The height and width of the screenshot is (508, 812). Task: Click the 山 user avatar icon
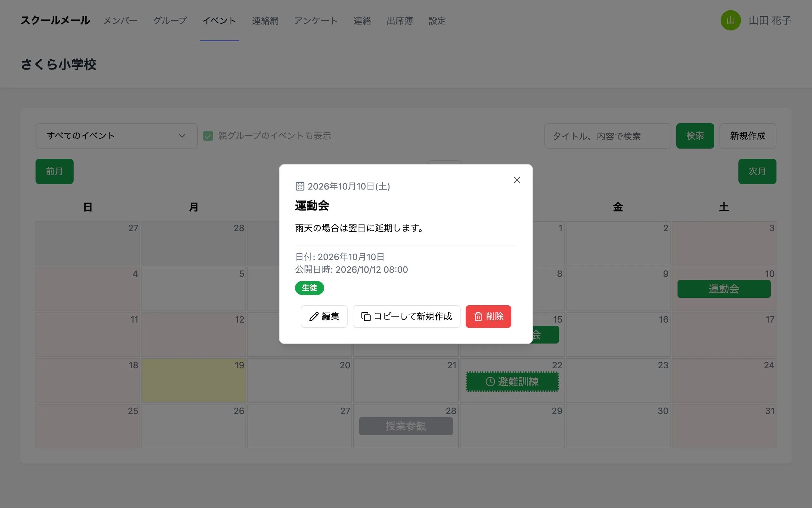point(730,21)
